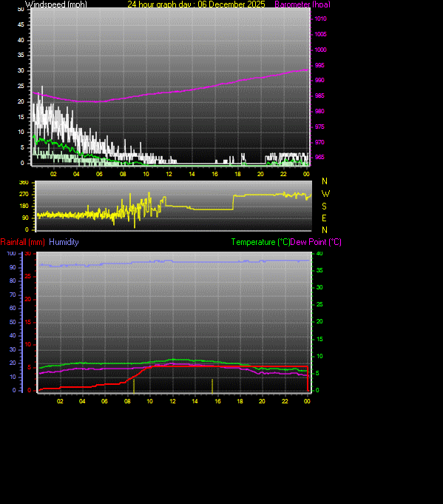Click the 270 label on the wind direction axis
This screenshot has height=504, width=443.
24,194
